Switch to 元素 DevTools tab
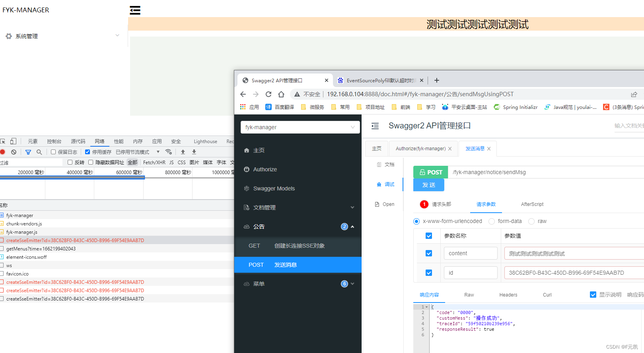 [x=33, y=141]
